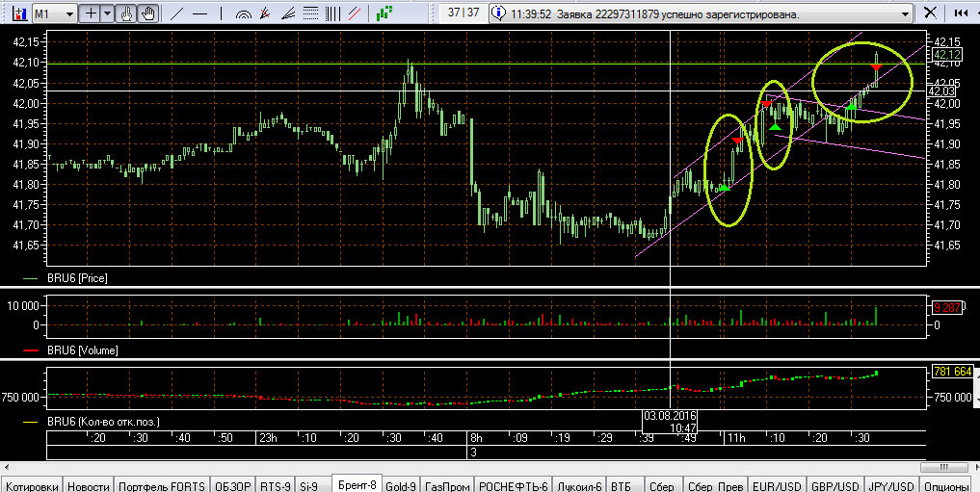Click the 11h label on time axis

[x=735, y=438]
